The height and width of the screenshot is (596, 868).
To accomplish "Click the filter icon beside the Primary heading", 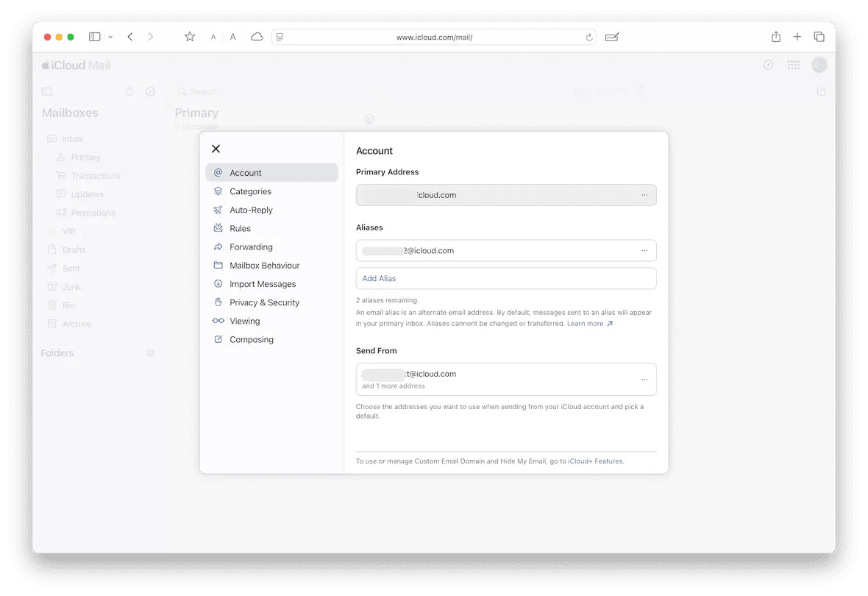I will tap(369, 119).
